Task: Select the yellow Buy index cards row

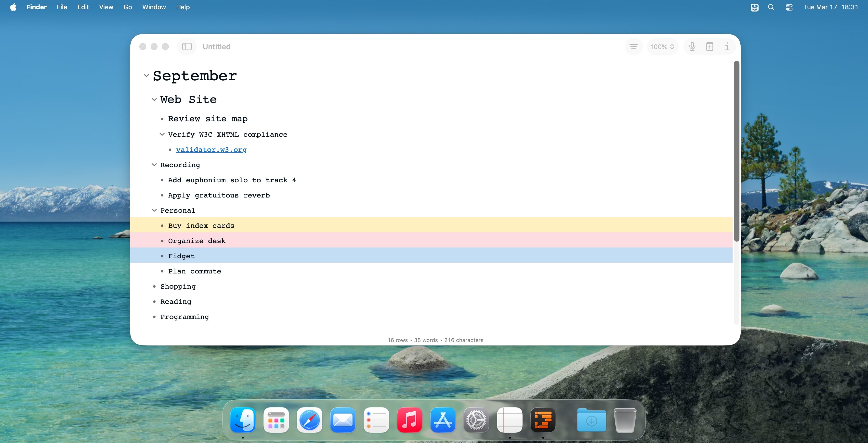Action: pyautogui.click(x=201, y=225)
